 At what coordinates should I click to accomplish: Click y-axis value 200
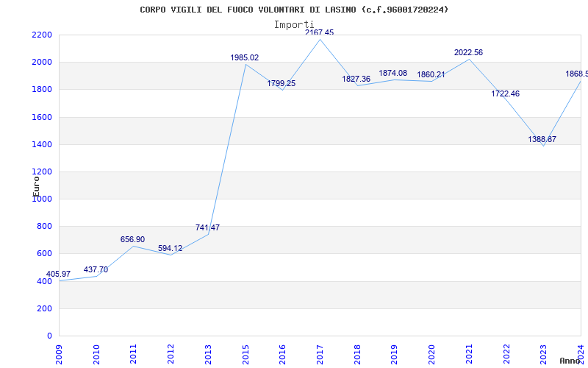pos(45,308)
